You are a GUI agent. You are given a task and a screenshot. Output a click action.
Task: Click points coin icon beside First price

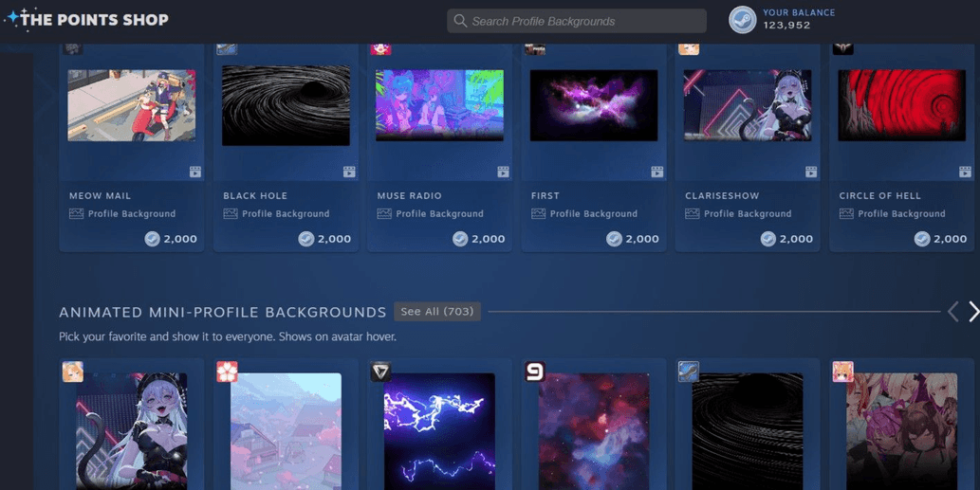pyautogui.click(x=614, y=239)
